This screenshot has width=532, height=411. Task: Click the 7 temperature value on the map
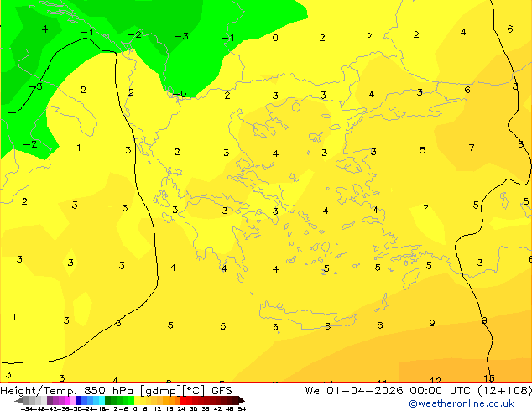(472, 148)
